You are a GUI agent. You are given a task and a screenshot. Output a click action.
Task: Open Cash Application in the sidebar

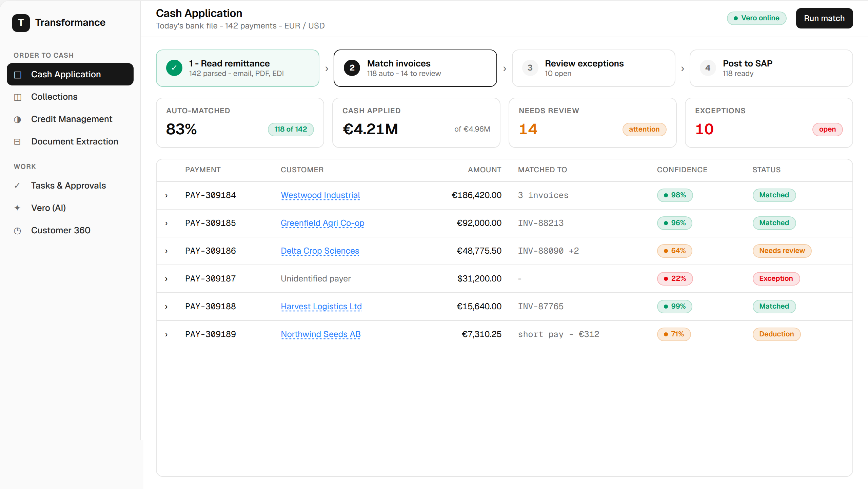(x=70, y=74)
